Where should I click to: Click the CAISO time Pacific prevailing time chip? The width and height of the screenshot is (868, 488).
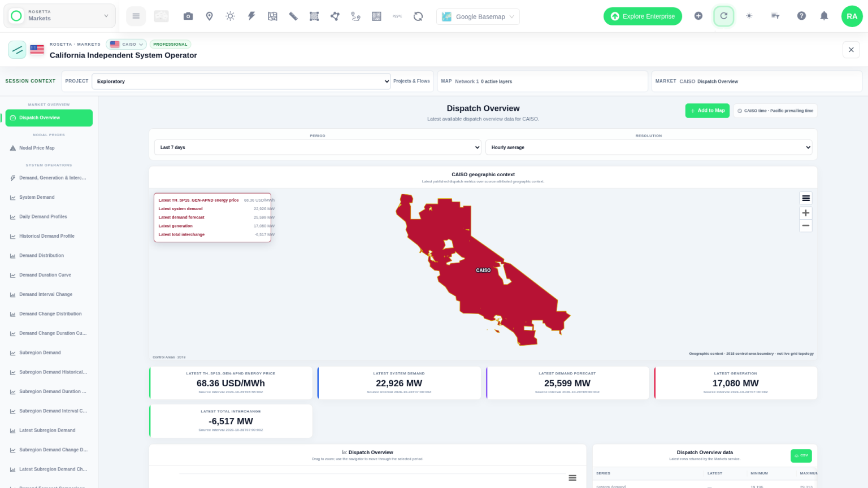coord(775,111)
